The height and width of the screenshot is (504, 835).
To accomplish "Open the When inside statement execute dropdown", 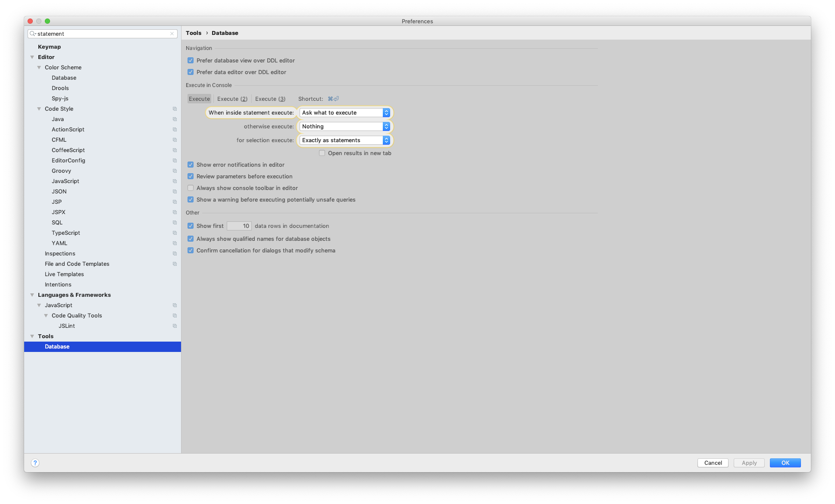I will pyautogui.click(x=345, y=112).
